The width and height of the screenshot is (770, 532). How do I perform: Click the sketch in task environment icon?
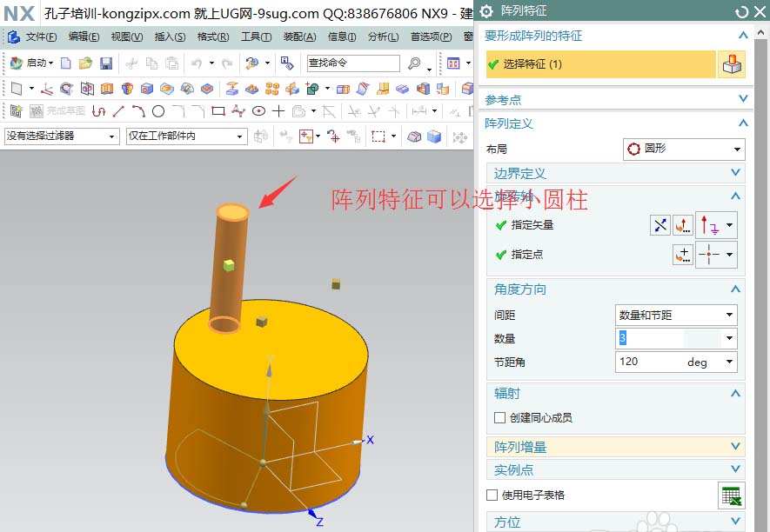coord(17,111)
